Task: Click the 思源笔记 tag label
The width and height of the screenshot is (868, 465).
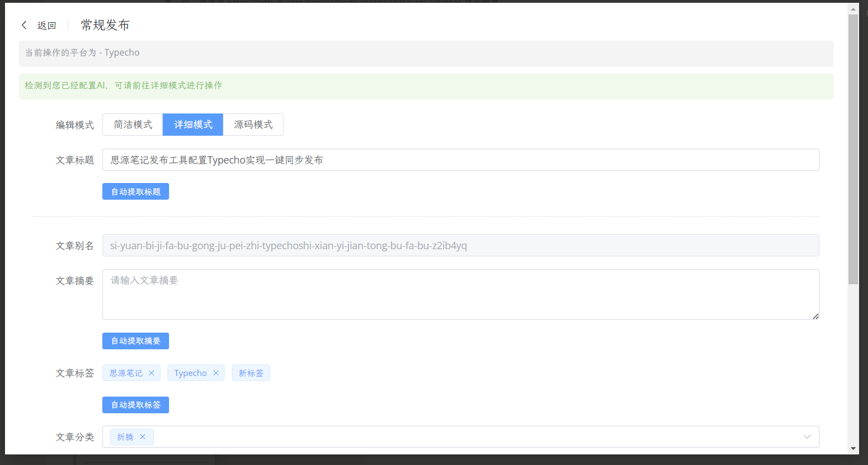Action: point(126,373)
